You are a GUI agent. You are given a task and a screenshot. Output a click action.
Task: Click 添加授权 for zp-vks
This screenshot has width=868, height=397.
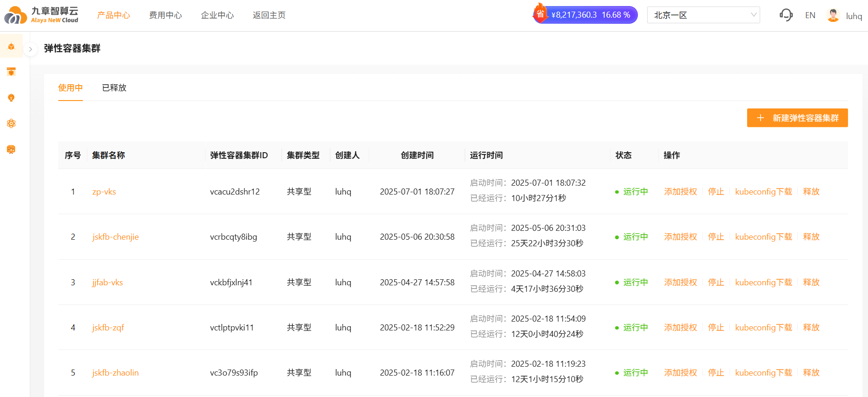pyautogui.click(x=681, y=192)
